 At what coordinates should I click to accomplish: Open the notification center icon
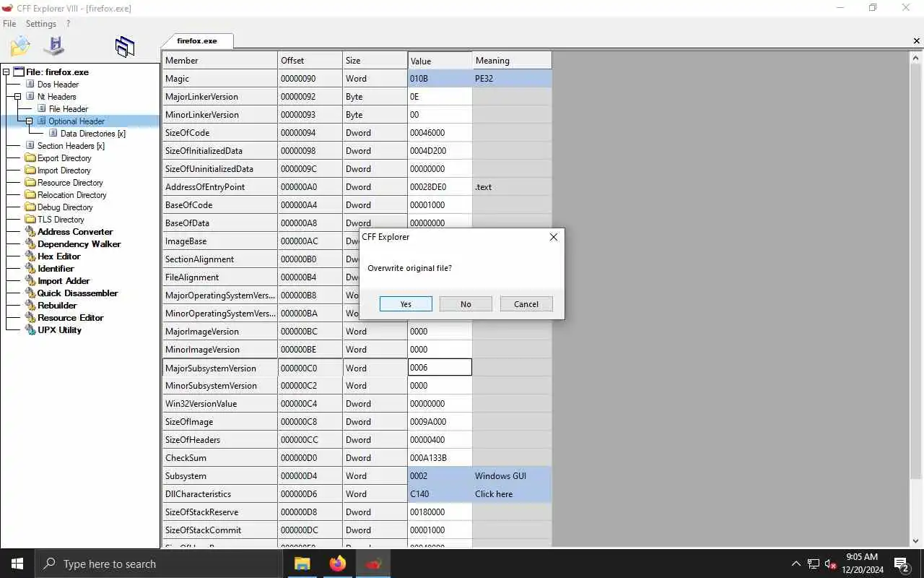[901, 564]
